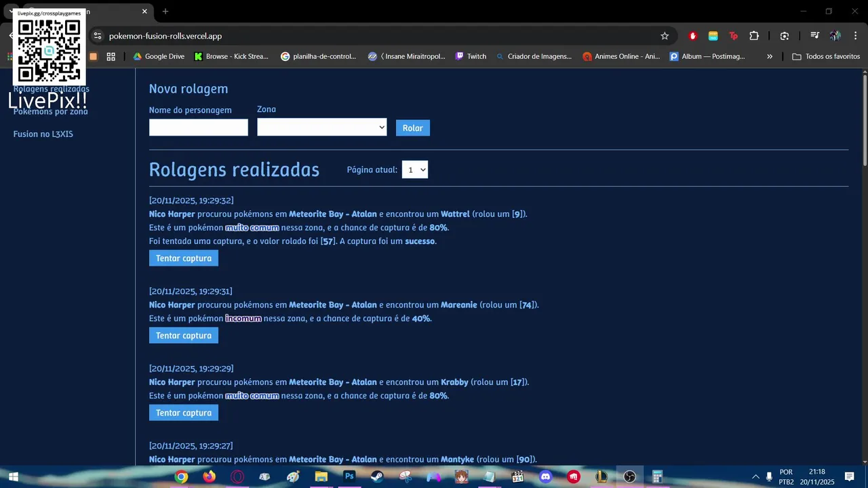Screen dimensions: 868x488
Task: Click the Pokémon name Krabby
Action: [454, 382]
